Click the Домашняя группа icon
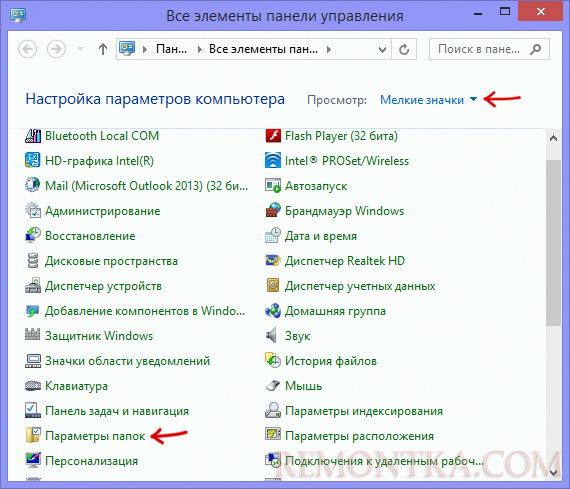Screen dimensions: 570x489 click(273, 311)
